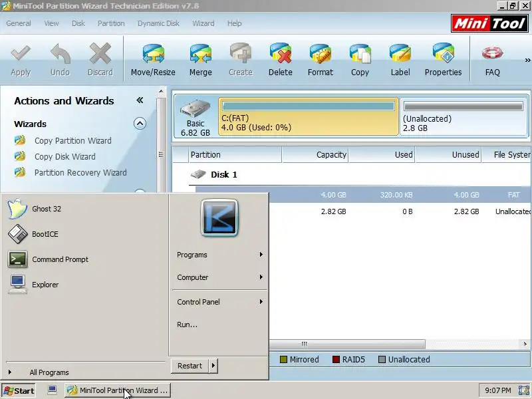Viewport: 532px width, 399px height.
Task: Show more toolbar items chevron
Action: pyautogui.click(x=527, y=61)
